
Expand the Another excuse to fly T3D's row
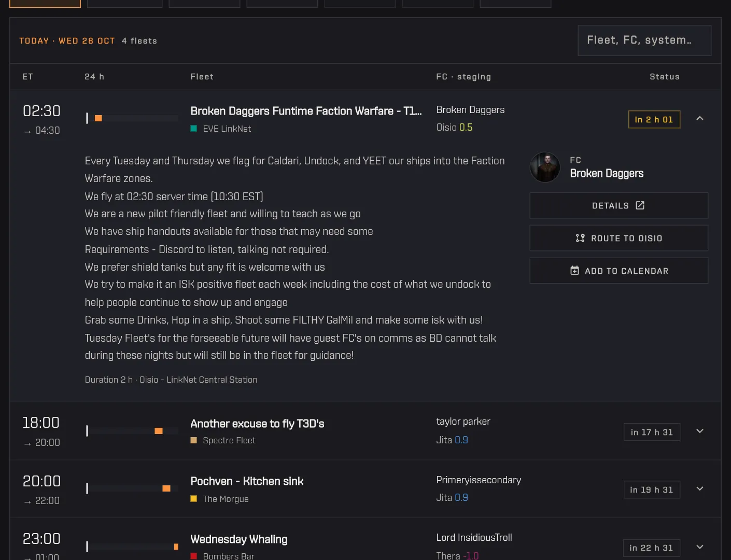tap(699, 431)
